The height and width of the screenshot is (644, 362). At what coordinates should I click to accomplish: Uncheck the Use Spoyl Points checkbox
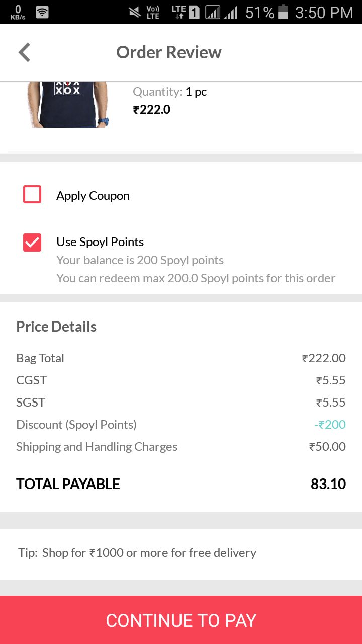pyautogui.click(x=32, y=243)
